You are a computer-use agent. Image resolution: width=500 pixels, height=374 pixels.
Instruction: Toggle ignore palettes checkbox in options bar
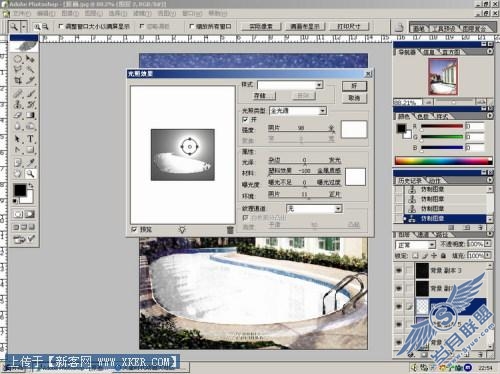click(x=142, y=26)
